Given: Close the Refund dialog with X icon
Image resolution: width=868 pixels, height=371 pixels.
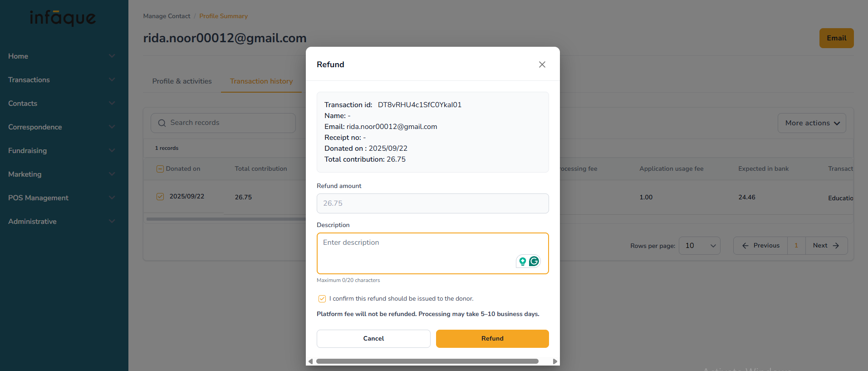Looking at the screenshot, I should 542,64.
